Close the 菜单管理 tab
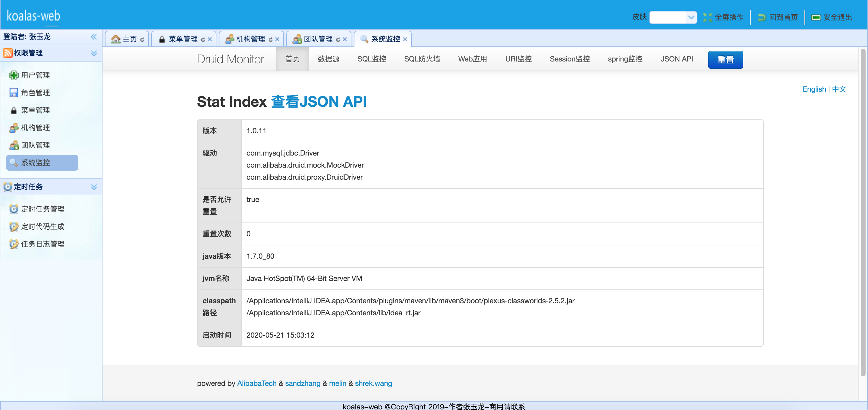 [x=209, y=39]
